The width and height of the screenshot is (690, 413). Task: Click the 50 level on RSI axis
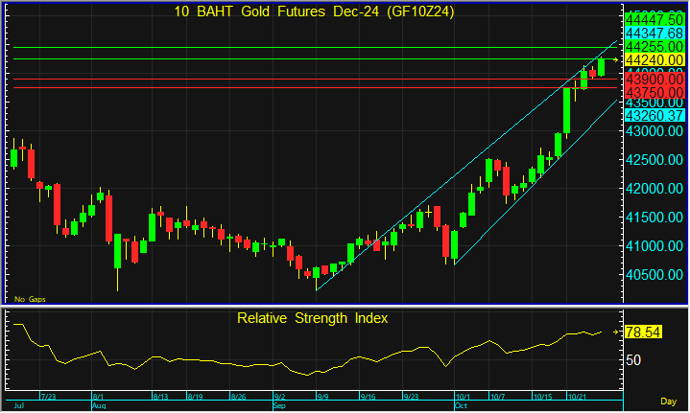click(634, 358)
